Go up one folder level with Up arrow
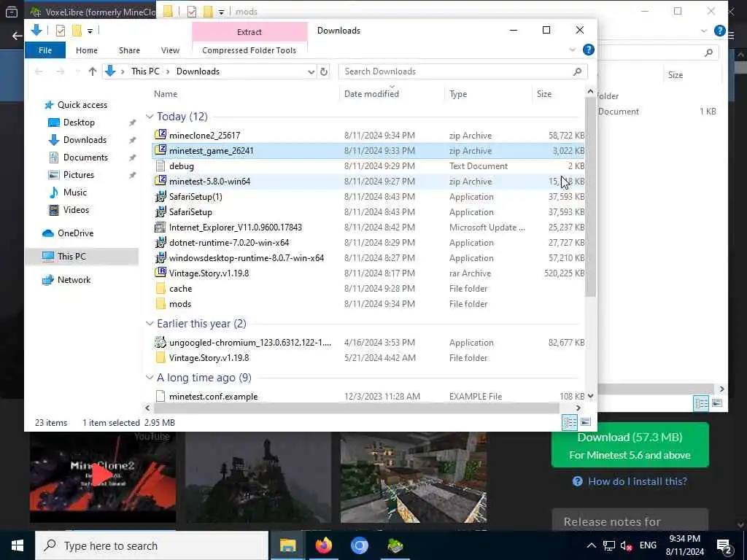Viewport: 747px width, 560px height. (93, 71)
